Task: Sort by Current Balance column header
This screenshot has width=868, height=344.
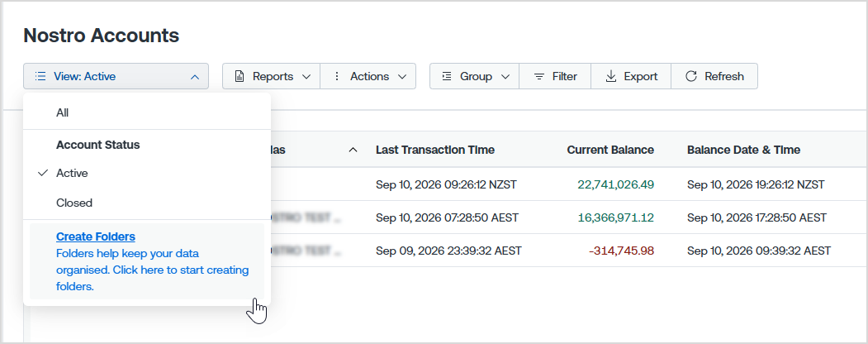Action: click(610, 150)
